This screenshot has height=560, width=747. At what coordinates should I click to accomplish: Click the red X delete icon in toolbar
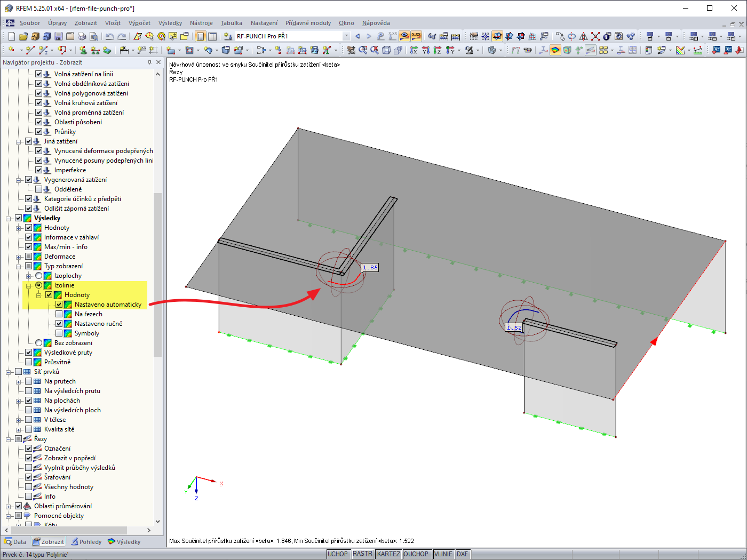point(595,36)
